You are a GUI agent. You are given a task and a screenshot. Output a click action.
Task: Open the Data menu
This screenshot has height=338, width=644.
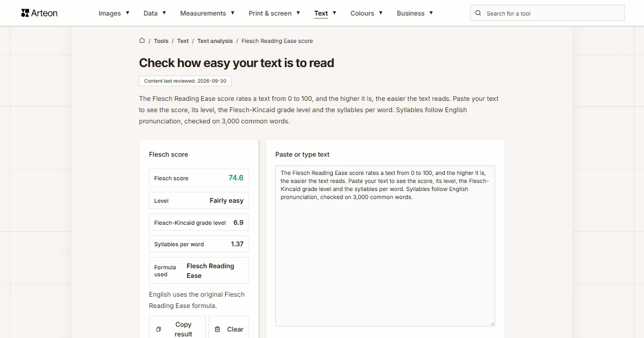pyautogui.click(x=150, y=13)
